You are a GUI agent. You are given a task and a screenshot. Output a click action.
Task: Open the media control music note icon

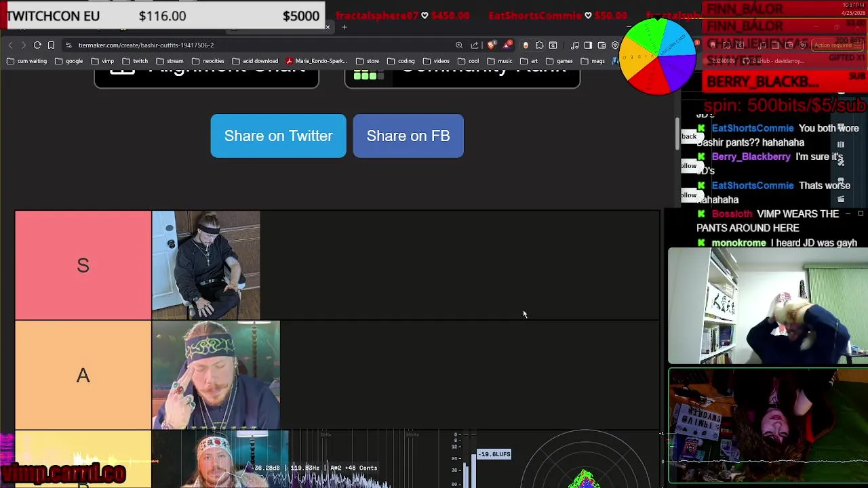pos(575,45)
